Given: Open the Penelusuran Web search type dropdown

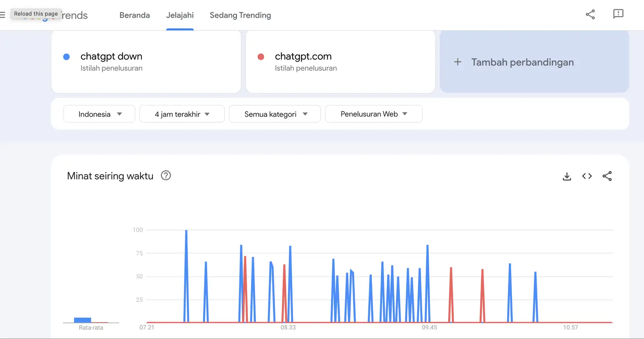Looking at the screenshot, I should tap(374, 114).
